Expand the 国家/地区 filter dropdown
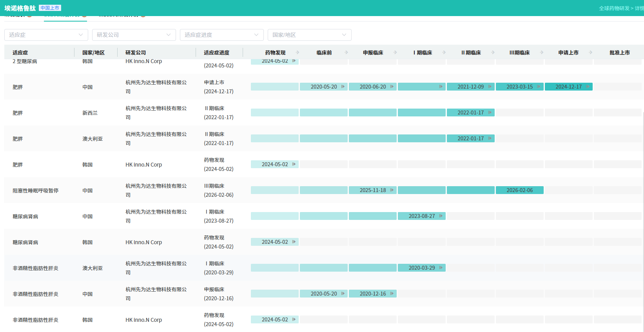This screenshot has width=644, height=332. click(309, 35)
